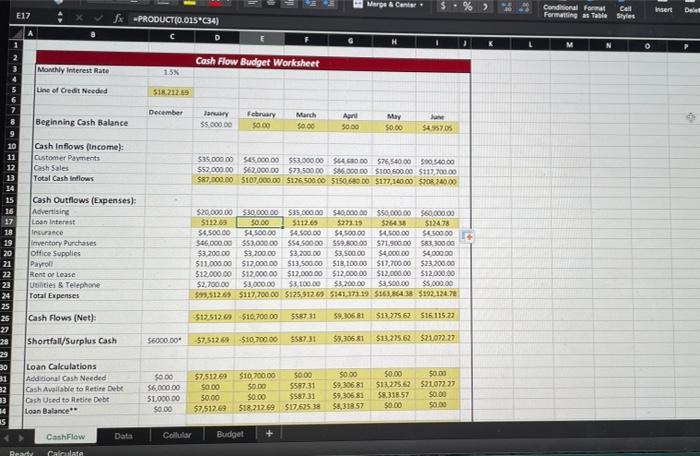This screenshot has height=456, width=700.
Task: Select the March month header cell
Action: click(306, 115)
